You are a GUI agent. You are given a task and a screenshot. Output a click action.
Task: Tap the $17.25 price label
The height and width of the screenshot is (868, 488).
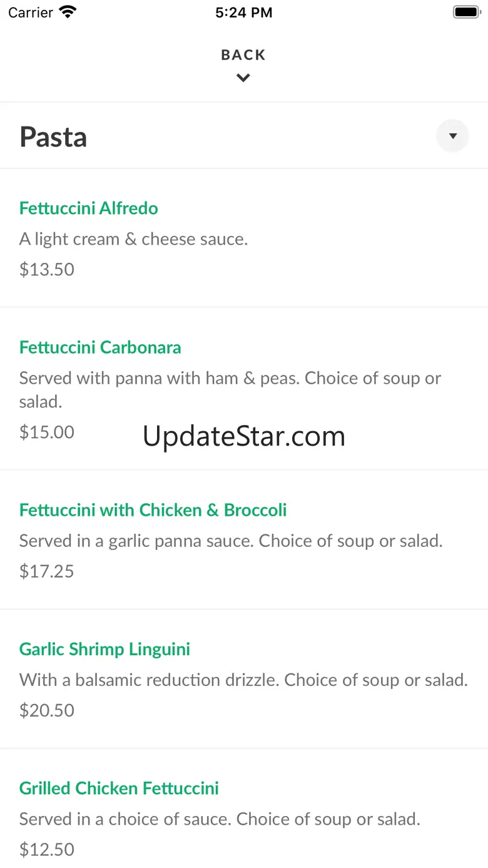click(47, 571)
